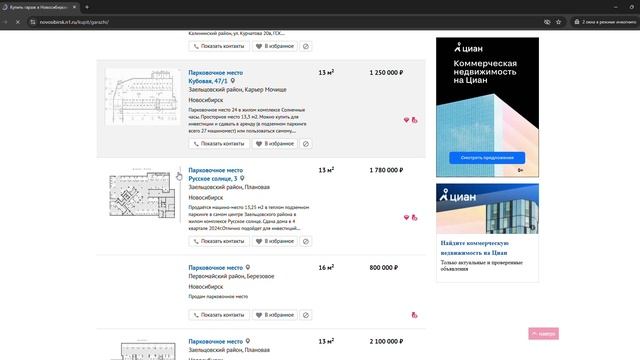Image resolution: width=640 pixels, height=360 pixels.
Task: Click the tracking protection eye icon
Action: tap(547, 22)
